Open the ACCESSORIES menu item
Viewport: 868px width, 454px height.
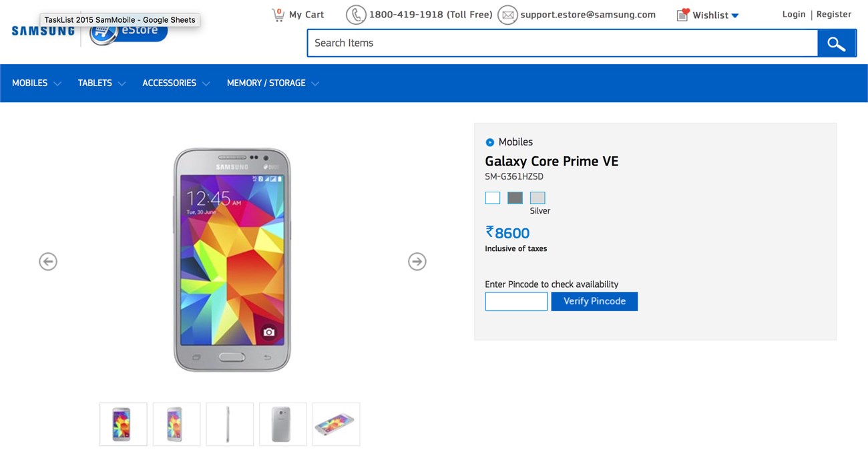coord(169,83)
